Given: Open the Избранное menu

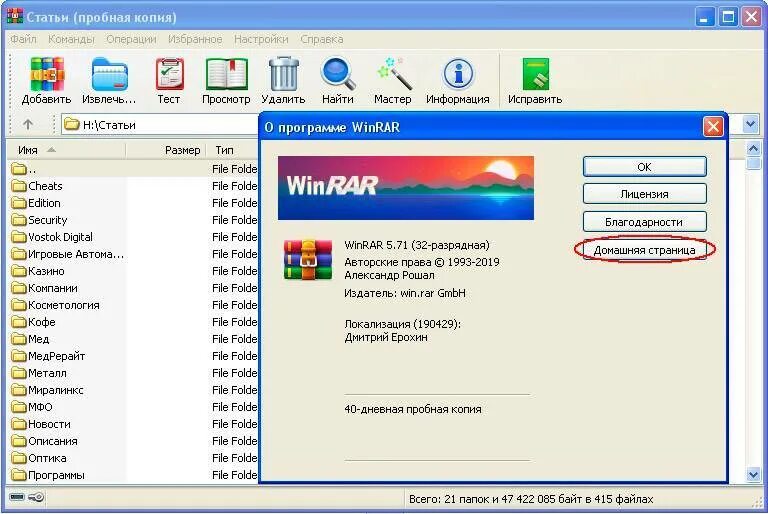Looking at the screenshot, I should click(x=195, y=39).
